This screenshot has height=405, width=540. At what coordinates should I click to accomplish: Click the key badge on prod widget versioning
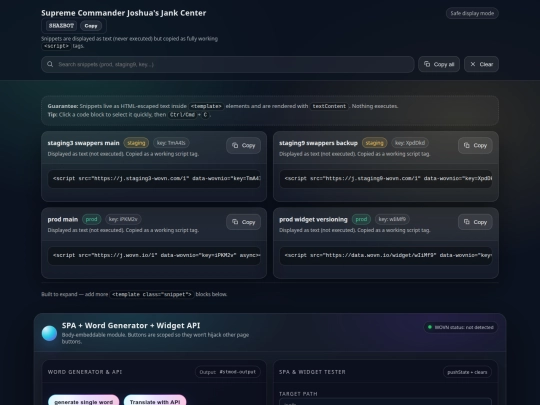click(392, 219)
